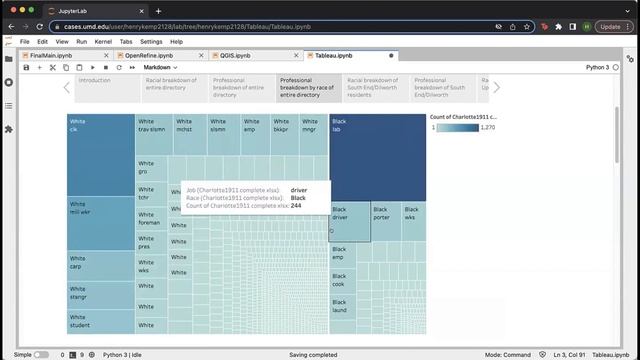Open the View menu
Viewport: 640px width, 360px height.
62,42
